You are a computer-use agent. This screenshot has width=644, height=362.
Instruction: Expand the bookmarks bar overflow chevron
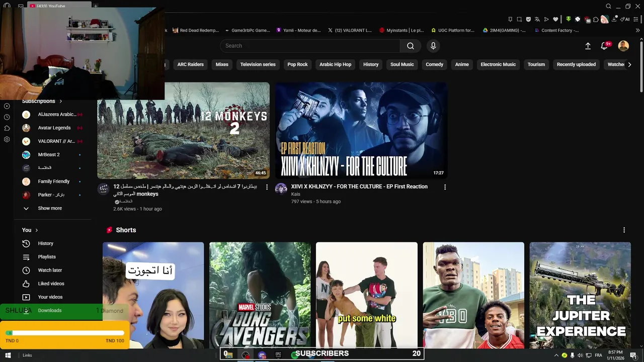pyautogui.click(x=638, y=30)
